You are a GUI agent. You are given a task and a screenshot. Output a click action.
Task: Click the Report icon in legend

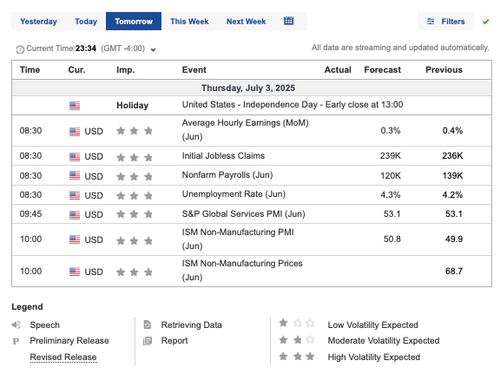pyautogui.click(x=147, y=341)
